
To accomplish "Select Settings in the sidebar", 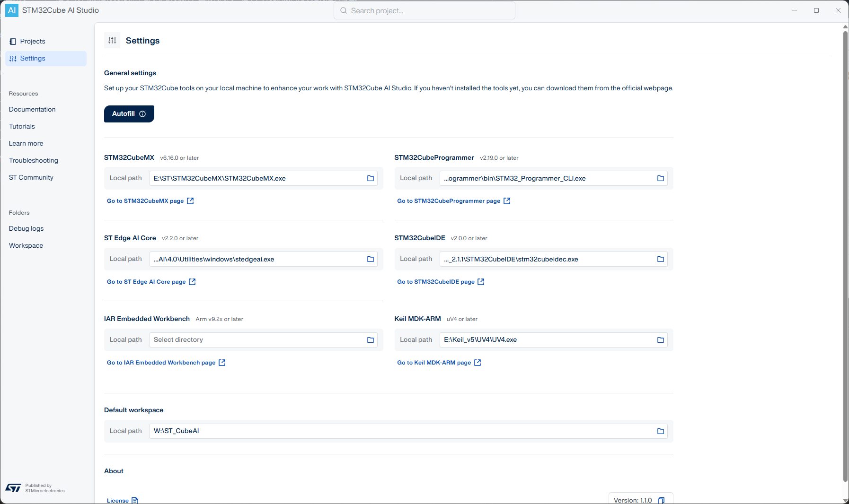I will pos(46,59).
